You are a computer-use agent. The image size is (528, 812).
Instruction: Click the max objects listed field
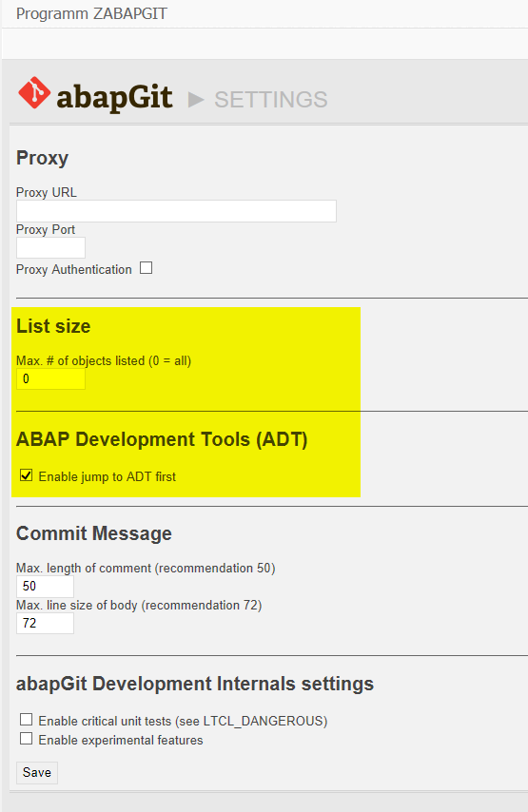point(50,379)
